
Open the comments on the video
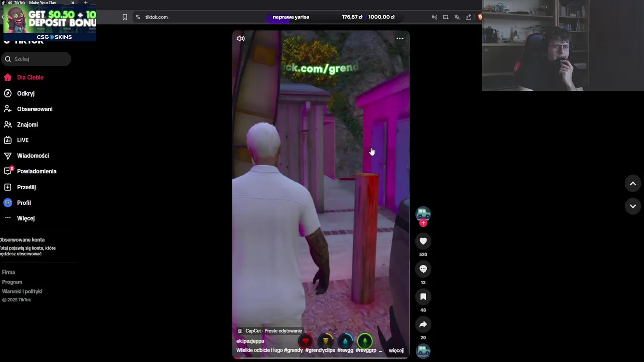click(423, 269)
